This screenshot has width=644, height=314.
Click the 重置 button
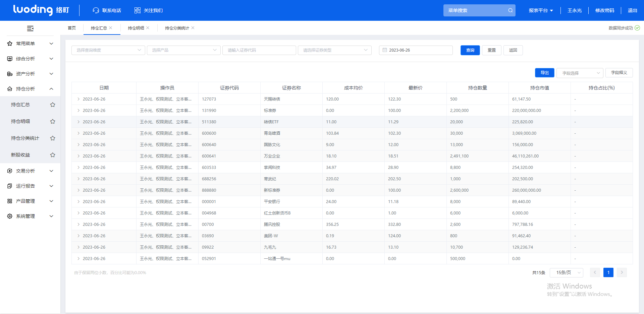[x=492, y=50]
